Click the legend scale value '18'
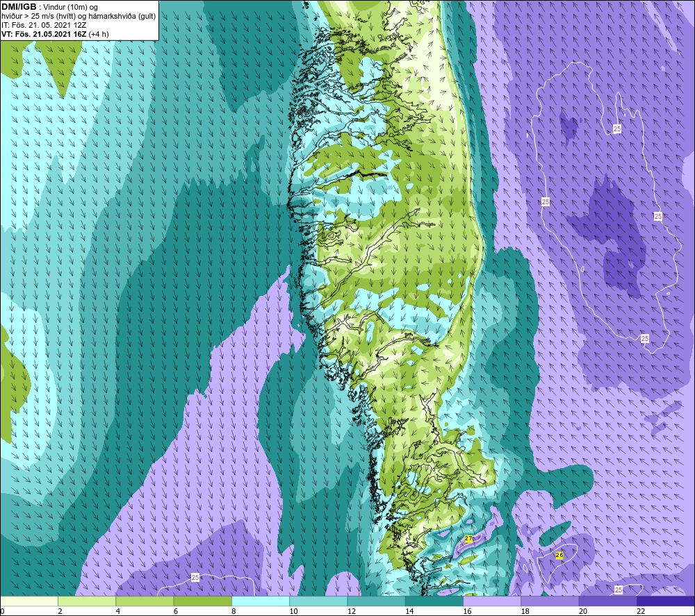This screenshot has height=616, width=695. [x=525, y=611]
